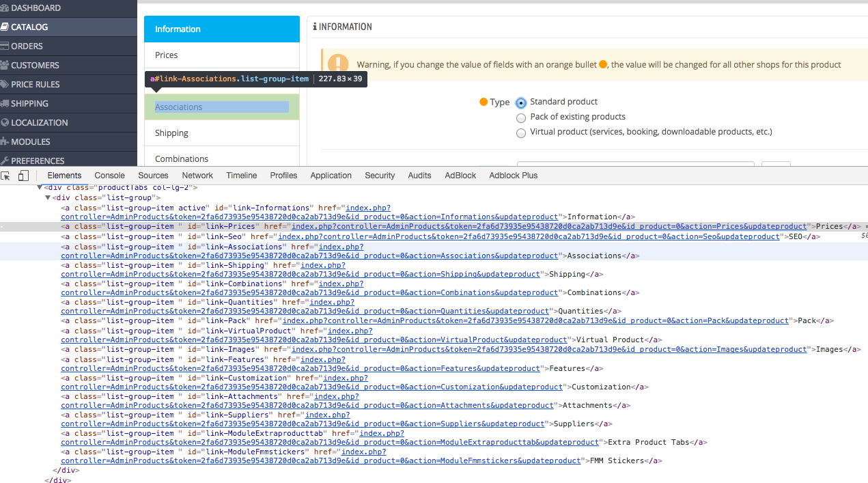Screen dimensions: 868x483
Task: Click the action=Quantities href link in code
Action: (305, 312)
